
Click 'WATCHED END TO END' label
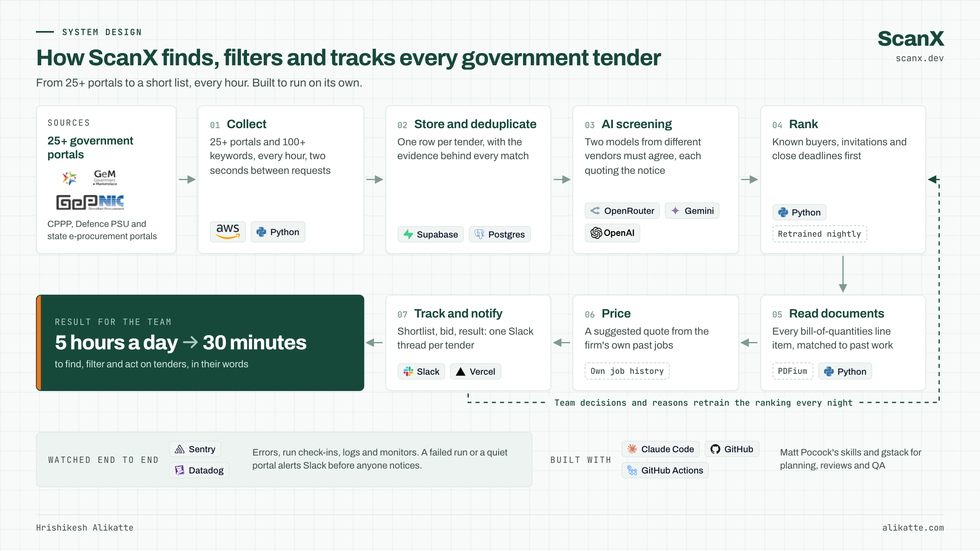[103, 460]
